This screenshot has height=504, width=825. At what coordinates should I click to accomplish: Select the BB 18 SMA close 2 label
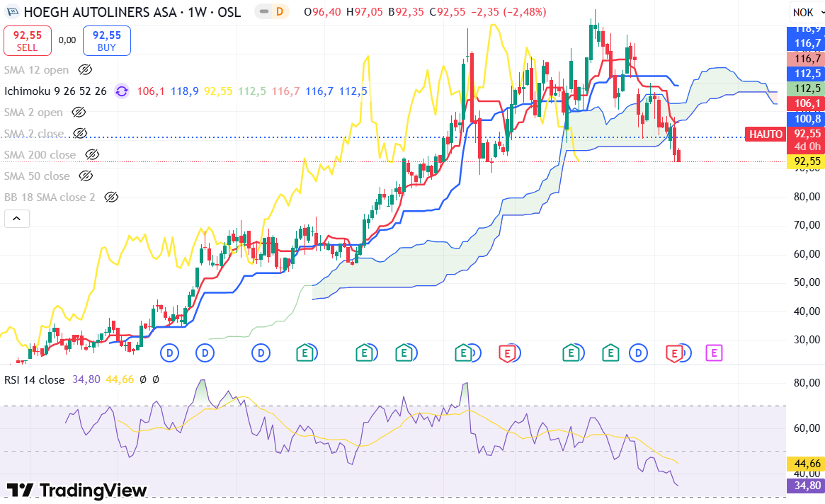click(x=50, y=197)
